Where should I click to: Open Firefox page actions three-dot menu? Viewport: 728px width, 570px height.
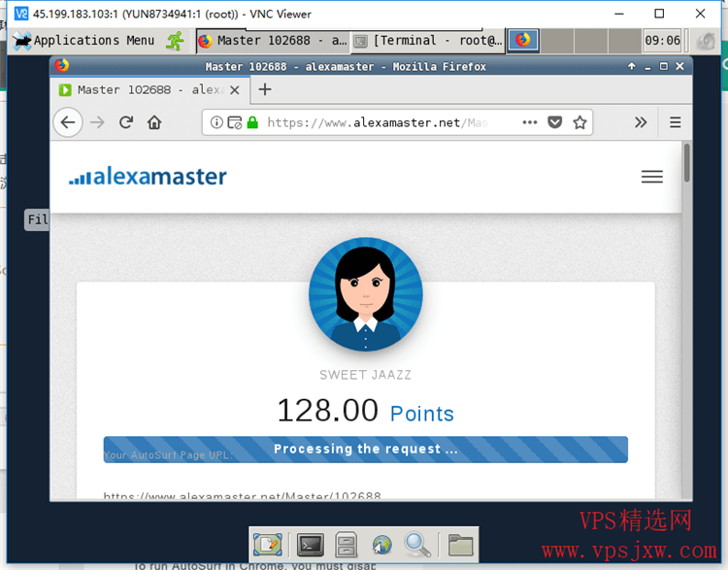(529, 122)
